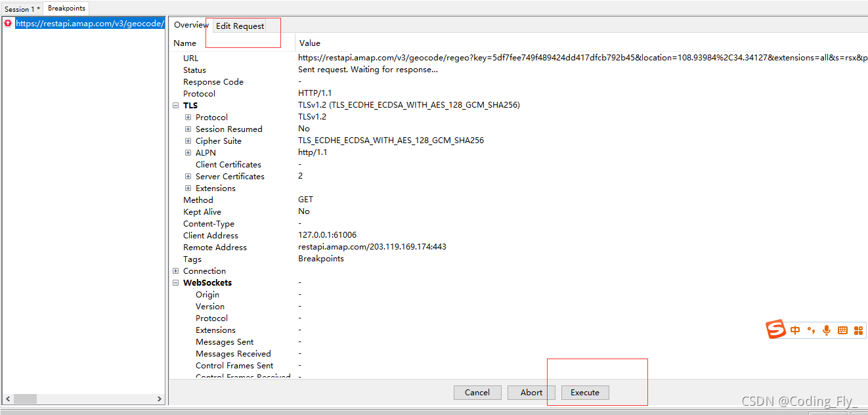Click the Abort button
The width and height of the screenshot is (868, 415).
point(531,393)
